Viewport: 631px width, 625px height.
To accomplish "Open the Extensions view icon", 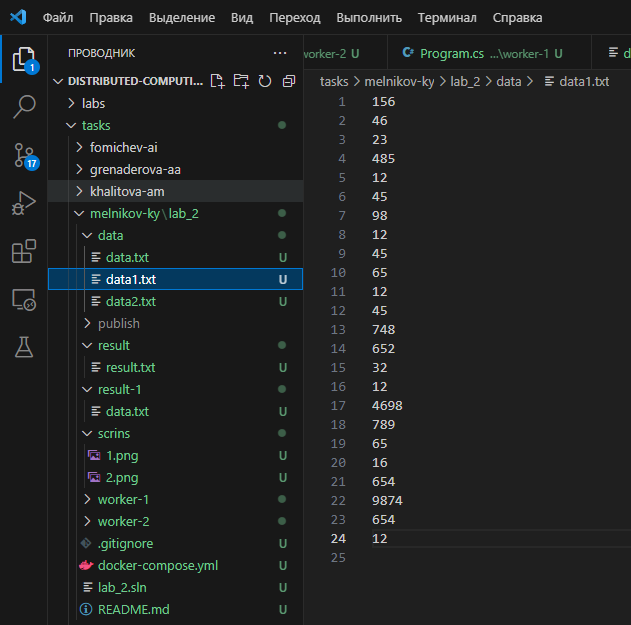I will 23,251.
